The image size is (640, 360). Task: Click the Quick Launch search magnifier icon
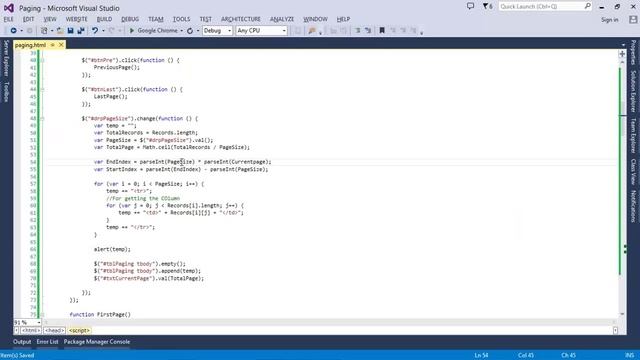tap(587, 6)
